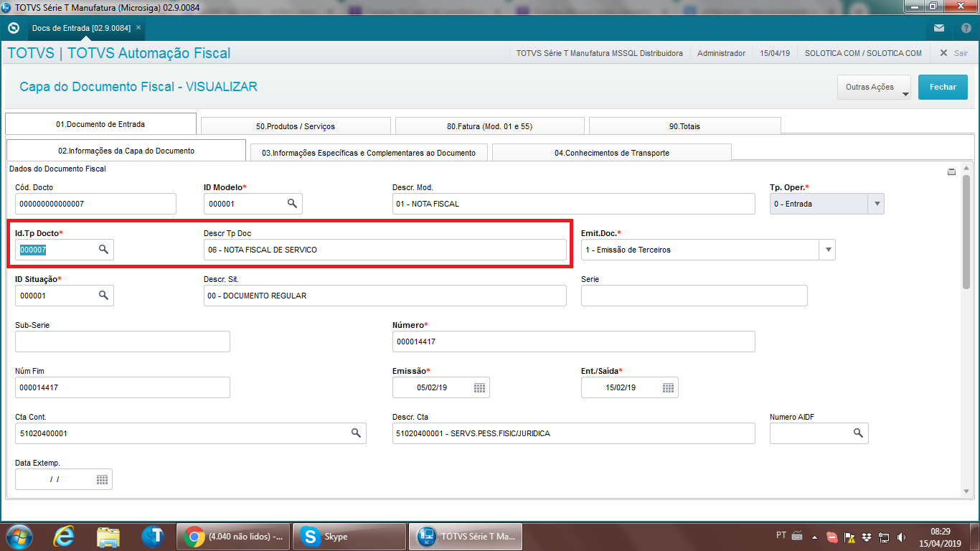980x551 pixels.
Task: Click the magnifier icon in ID Modelo field
Action: pos(292,204)
